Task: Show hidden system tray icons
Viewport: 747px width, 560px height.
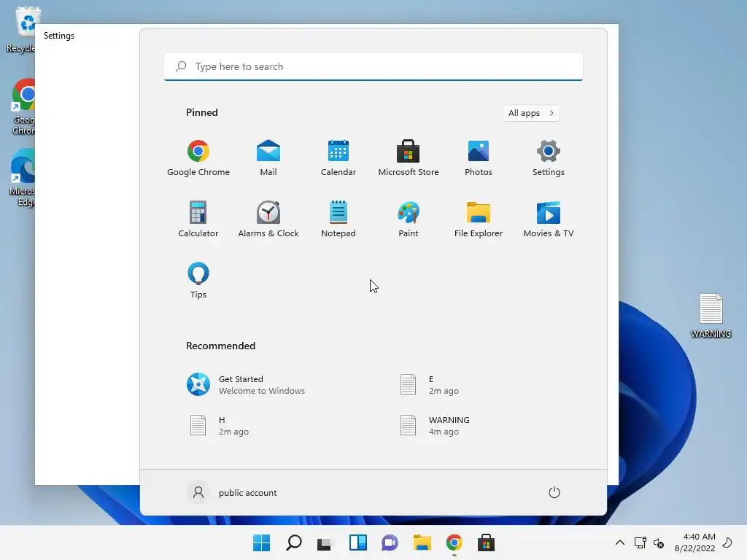Action: [620, 542]
